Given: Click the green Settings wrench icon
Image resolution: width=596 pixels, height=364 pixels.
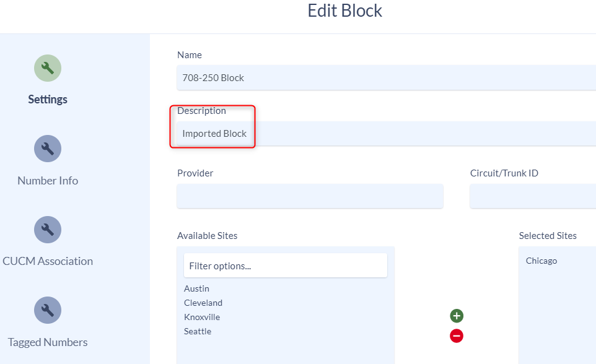Looking at the screenshot, I should (x=48, y=68).
